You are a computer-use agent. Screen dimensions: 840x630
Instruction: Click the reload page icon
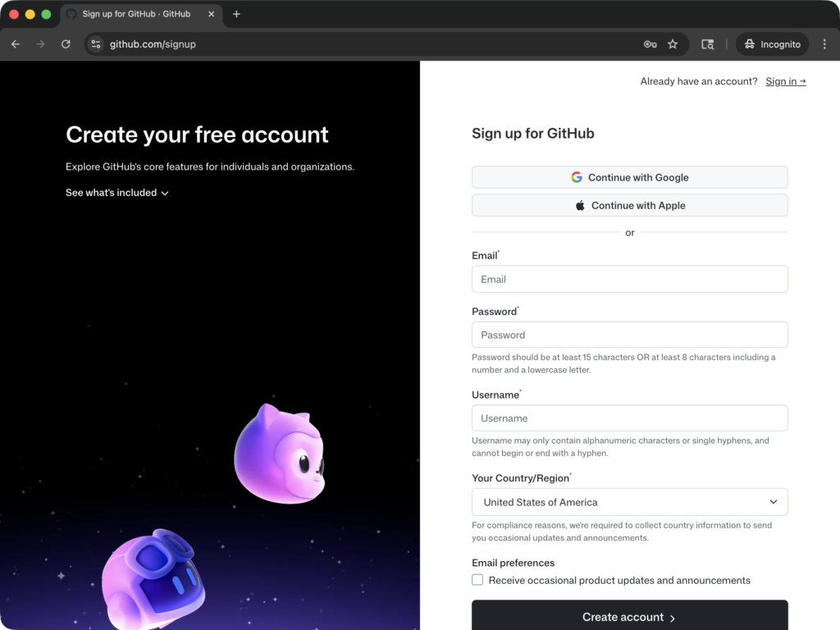tap(66, 44)
